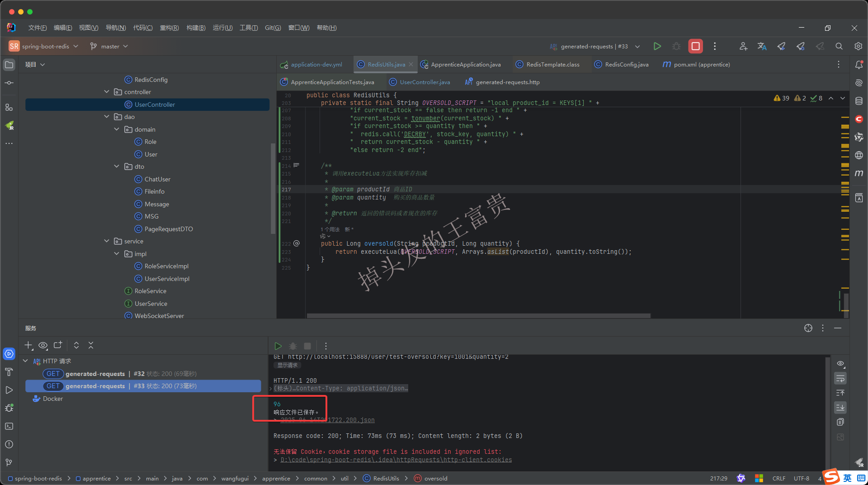The height and width of the screenshot is (485, 868).
Task: Open the line column 217:29 indicator
Action: 718,478
